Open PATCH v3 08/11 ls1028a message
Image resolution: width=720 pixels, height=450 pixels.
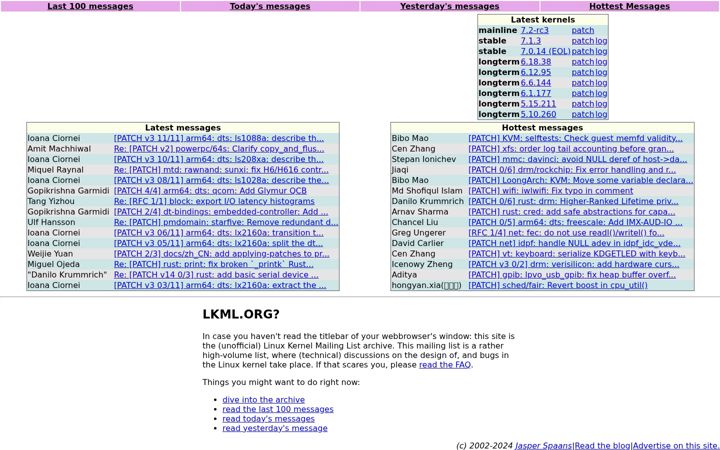coord(221,180)
